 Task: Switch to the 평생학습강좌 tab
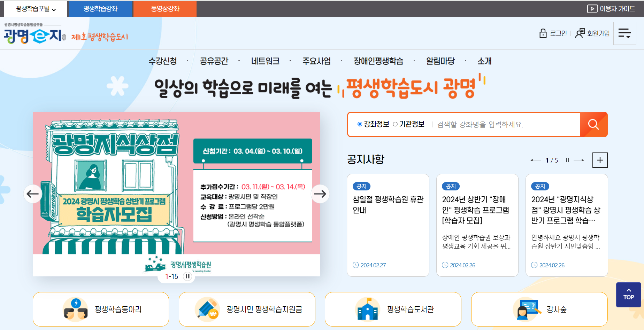[x=100, y=9]
